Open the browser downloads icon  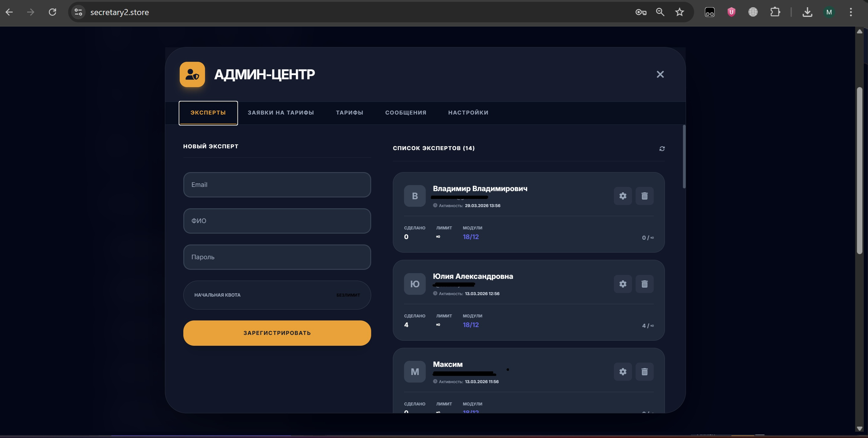coord(807,12)
